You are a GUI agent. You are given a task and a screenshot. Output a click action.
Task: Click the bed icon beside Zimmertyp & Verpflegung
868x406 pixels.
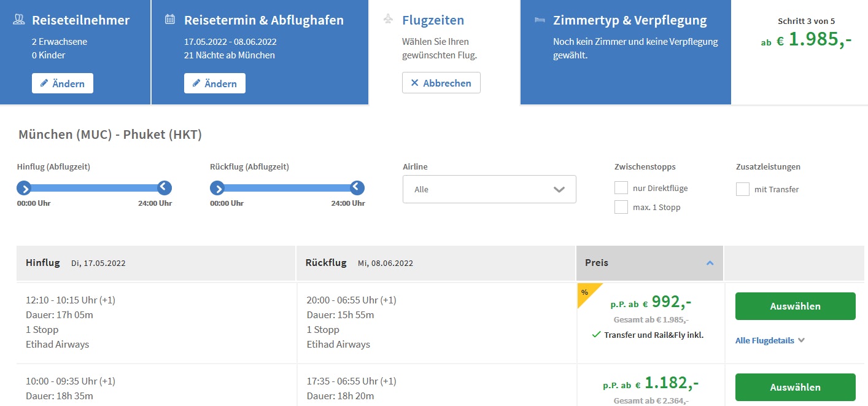click(x=540, y=20)
